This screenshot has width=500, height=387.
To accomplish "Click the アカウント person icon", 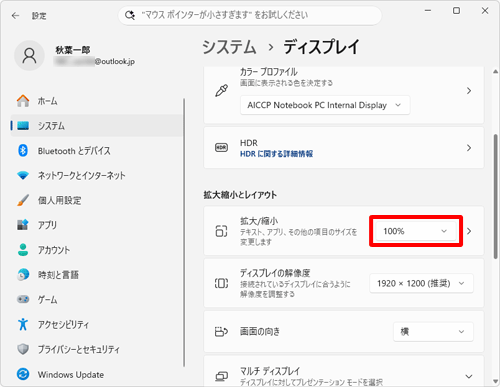I will [23, 250].
